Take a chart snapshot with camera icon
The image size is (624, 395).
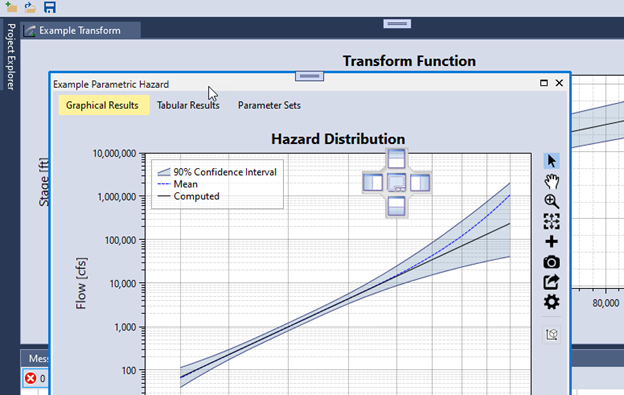[552, 262]
